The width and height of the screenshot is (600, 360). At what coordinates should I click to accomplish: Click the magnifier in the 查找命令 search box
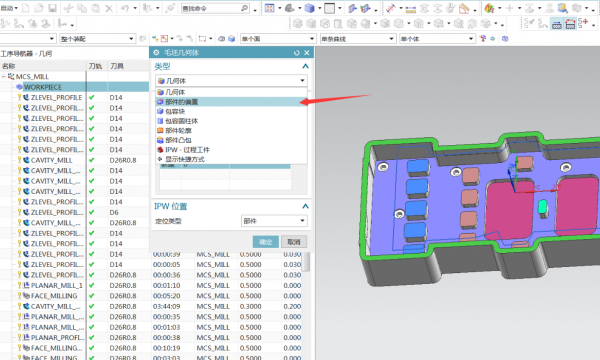(x=244, y=8)
